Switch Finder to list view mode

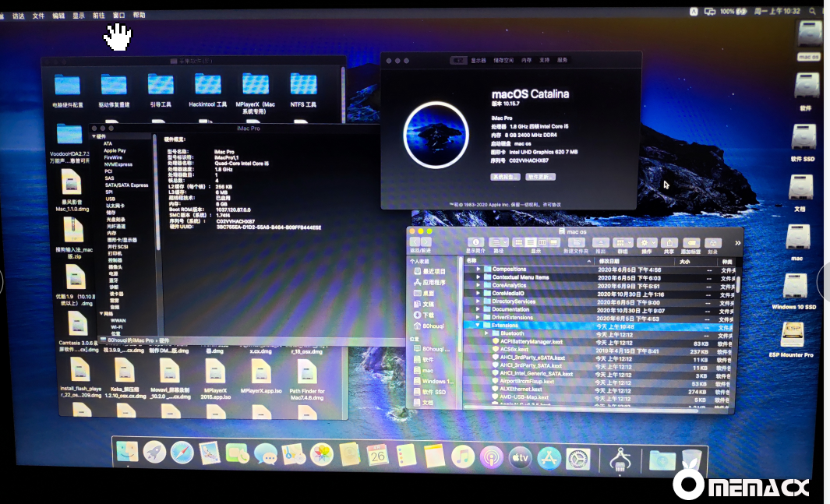pos(530,243)
